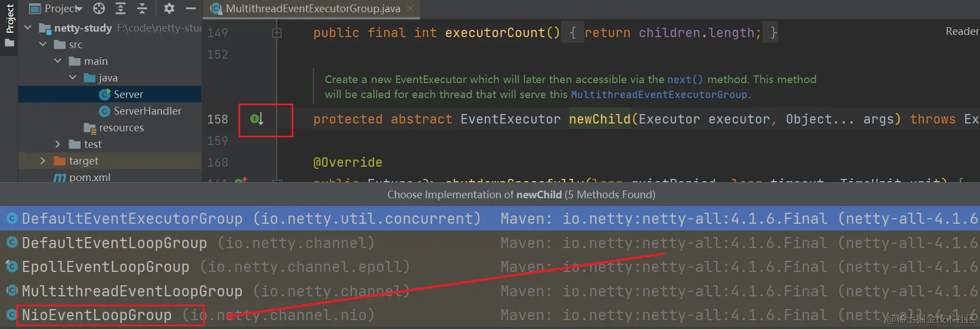This screenshot has width=980, height=329.
Task: Choose DefaultEventLoopGroup implementation
Action: pos(490,243)
